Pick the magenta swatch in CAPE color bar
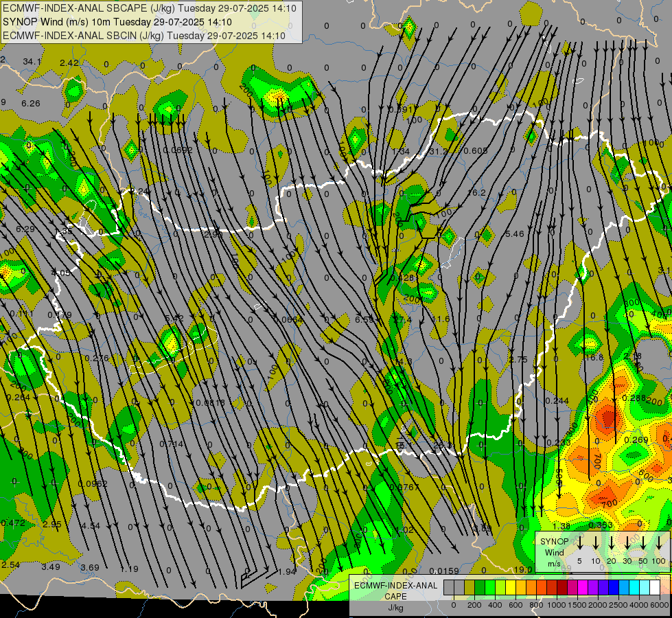The image size is (672, 618). tap(583, 587)
